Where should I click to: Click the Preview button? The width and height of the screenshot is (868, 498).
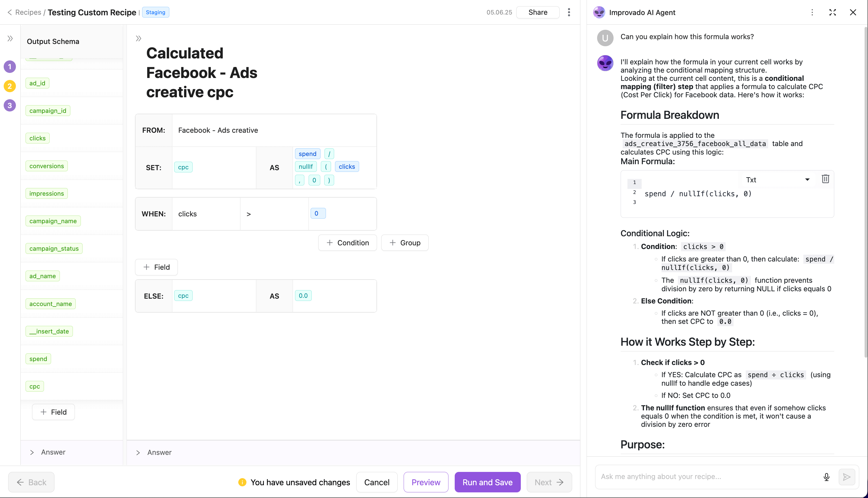point(425,482)
